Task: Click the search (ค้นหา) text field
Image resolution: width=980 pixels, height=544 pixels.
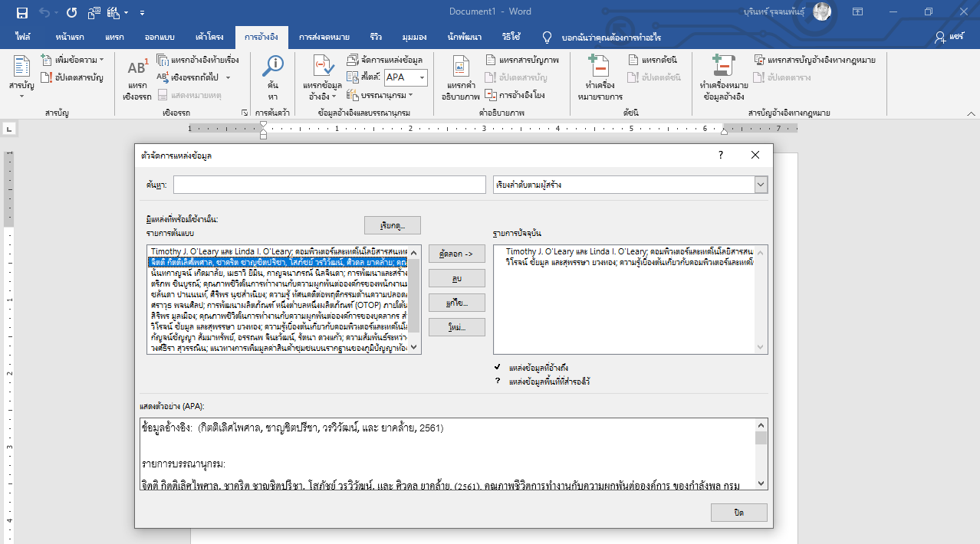Action: (329, 185)
